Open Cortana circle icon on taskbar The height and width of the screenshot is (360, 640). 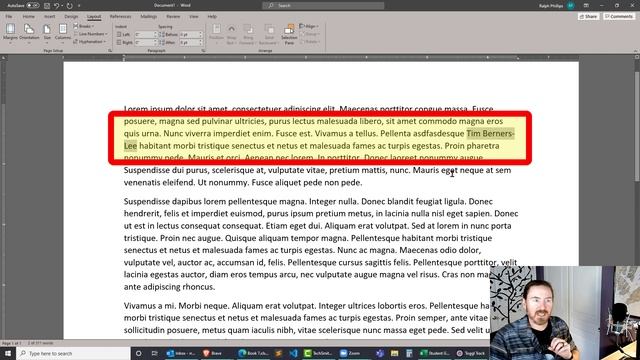click(x=138, y=353)
